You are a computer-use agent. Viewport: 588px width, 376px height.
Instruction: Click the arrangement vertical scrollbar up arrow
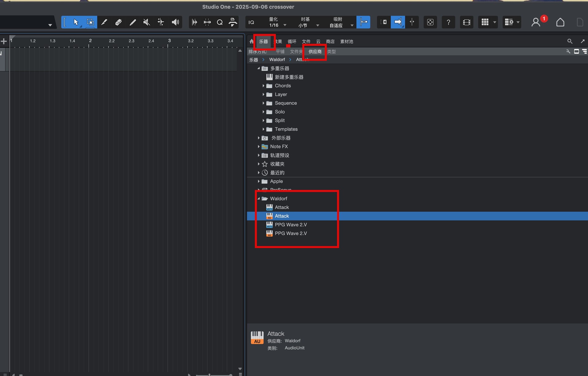[x=240, y=51]
